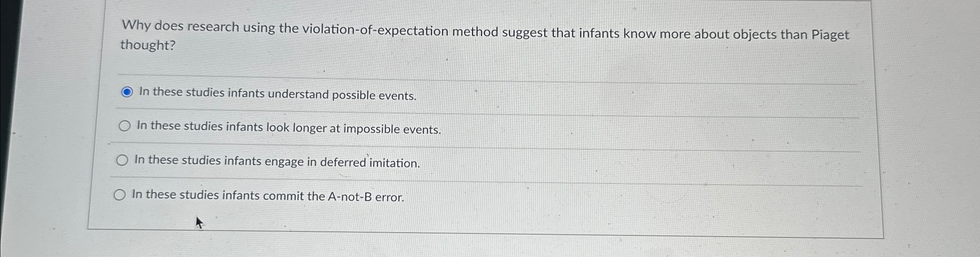The image size is (980, 257).
Task: Choose 'infants look longer at impossible events' option
Action: click(124, 126)
